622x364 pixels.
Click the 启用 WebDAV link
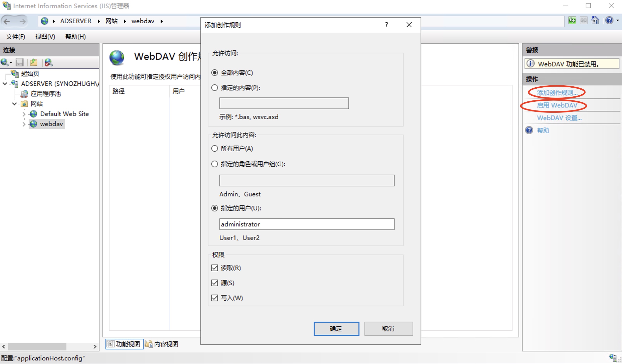pos(557,105)
